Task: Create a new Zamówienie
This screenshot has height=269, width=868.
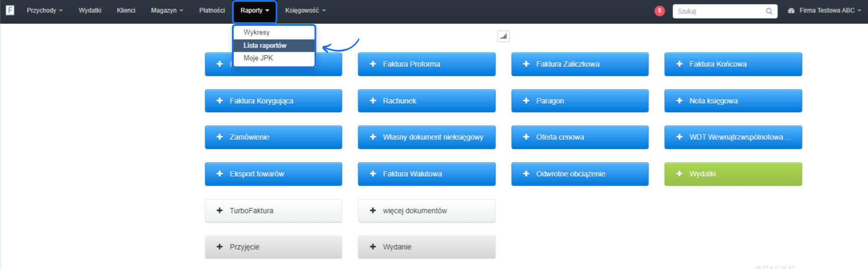Action: tap(274, 137)
